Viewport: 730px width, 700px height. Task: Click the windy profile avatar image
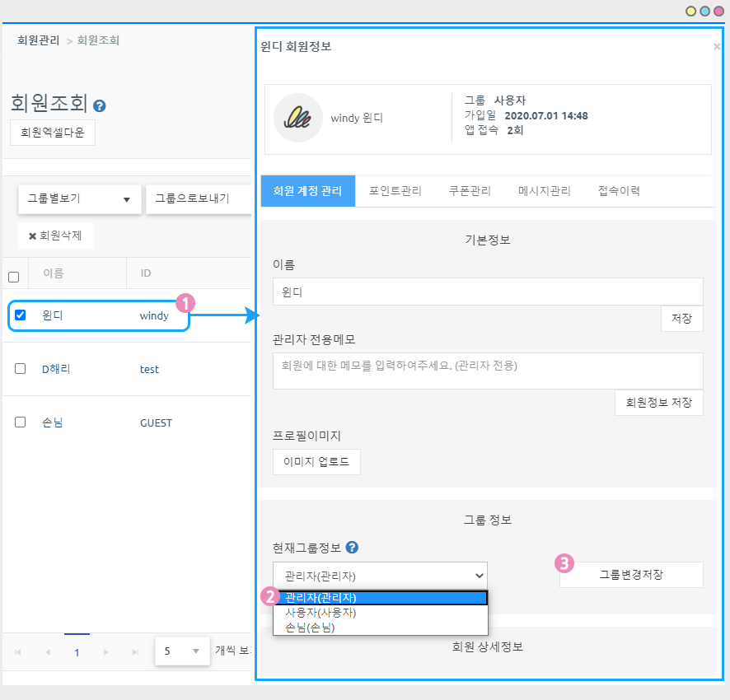coord(297,118)
